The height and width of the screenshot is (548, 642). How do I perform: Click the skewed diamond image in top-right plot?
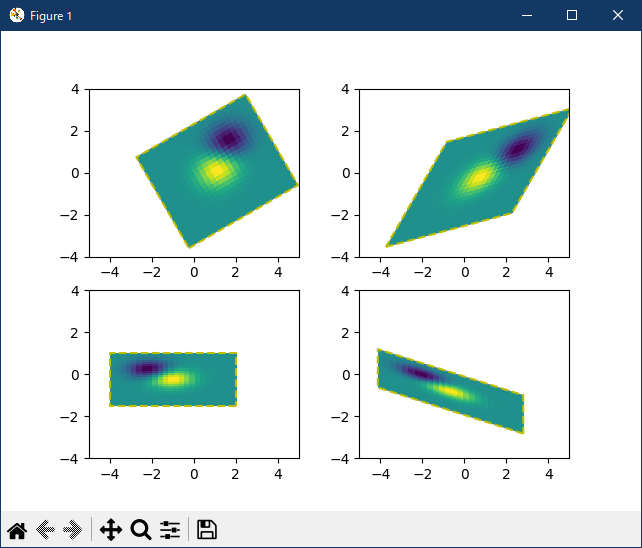click(478, 178)
